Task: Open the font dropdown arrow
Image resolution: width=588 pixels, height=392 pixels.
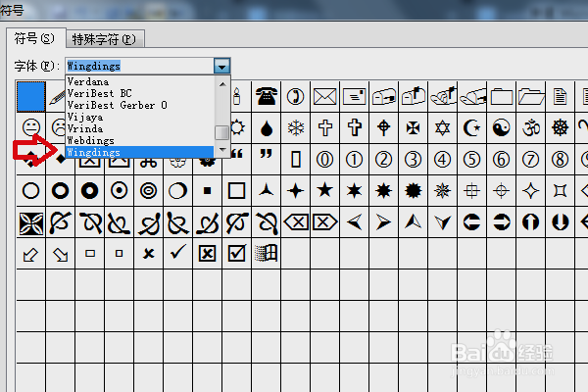Action: (x=221, y=66)
